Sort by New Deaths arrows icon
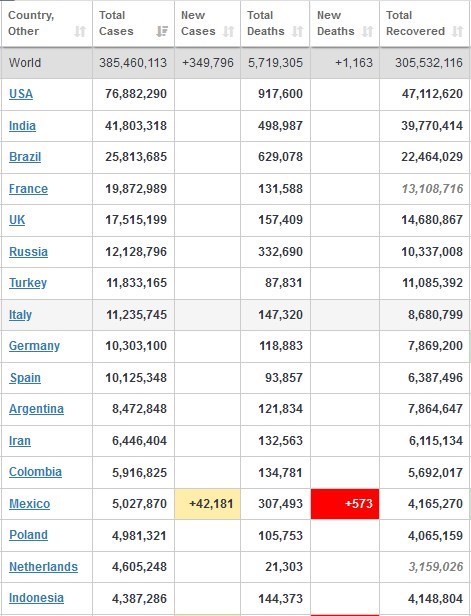 point(367,31)
